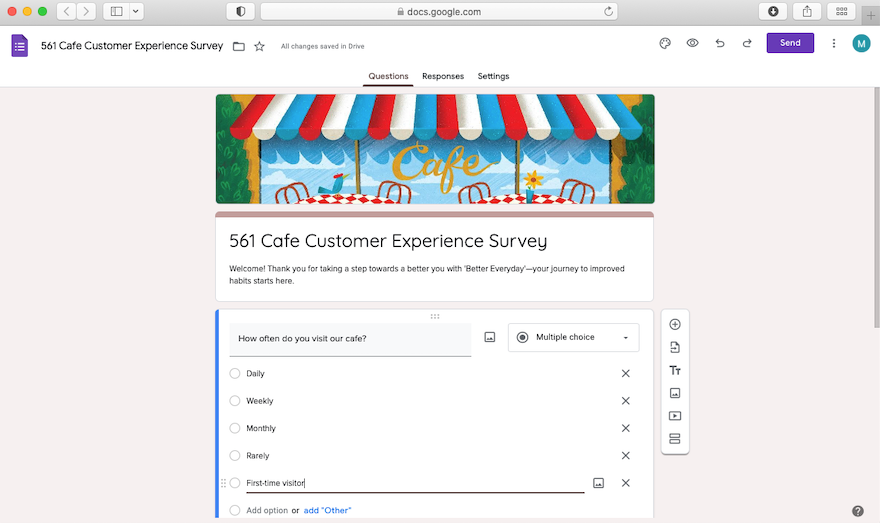Preview the form with the eye icon
Screen dimensions: 880x523
point(692,43)
